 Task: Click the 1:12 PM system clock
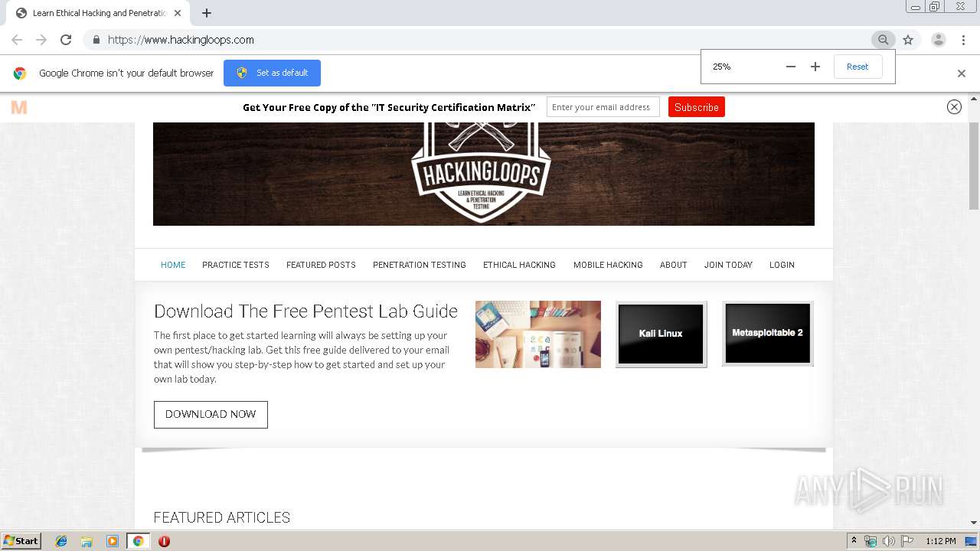point(941,541)
